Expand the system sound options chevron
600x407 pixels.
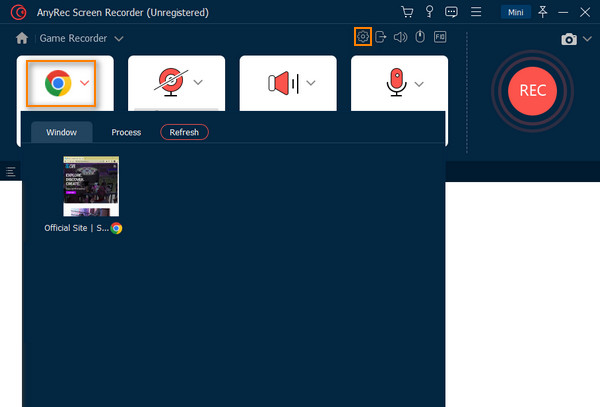pyautogui.click(x=311, y=83)
